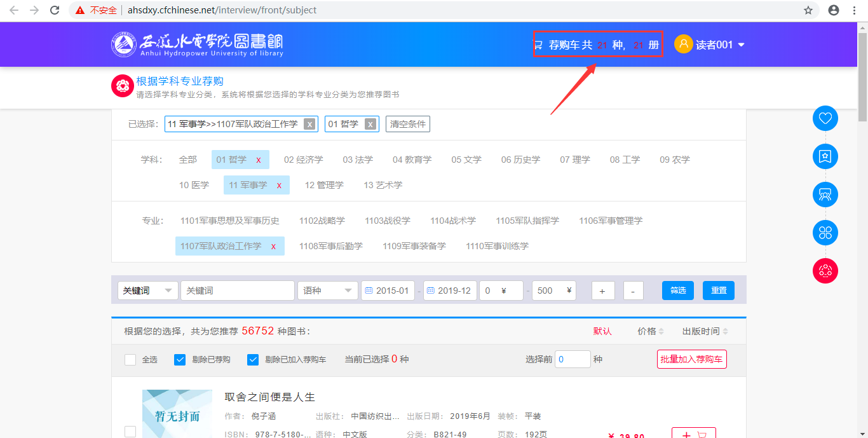Click the 筛选 filter button

click(677, 291)
